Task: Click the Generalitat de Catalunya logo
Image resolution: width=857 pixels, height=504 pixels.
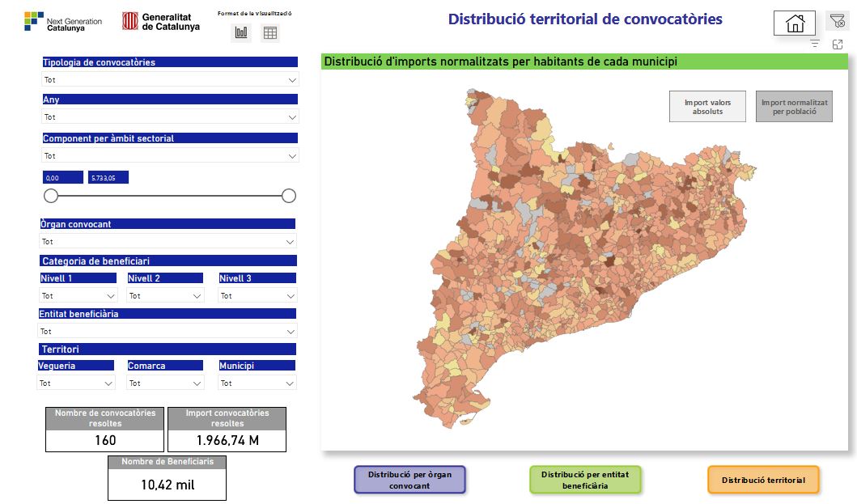Action: point(161,22)
